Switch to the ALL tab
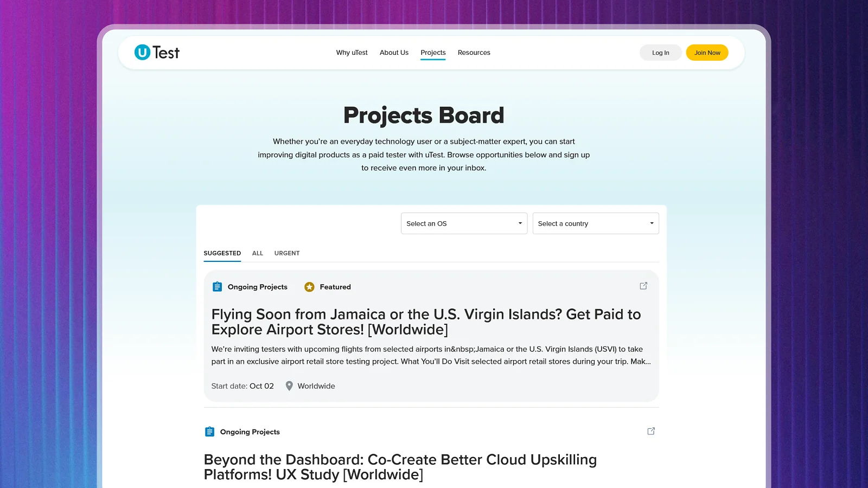 tap(257, 253)
